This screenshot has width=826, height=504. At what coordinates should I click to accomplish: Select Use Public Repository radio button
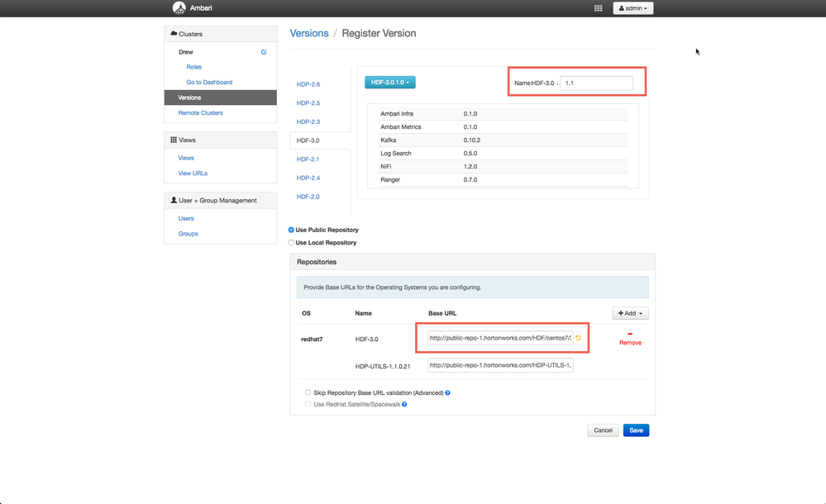(291, 231)
